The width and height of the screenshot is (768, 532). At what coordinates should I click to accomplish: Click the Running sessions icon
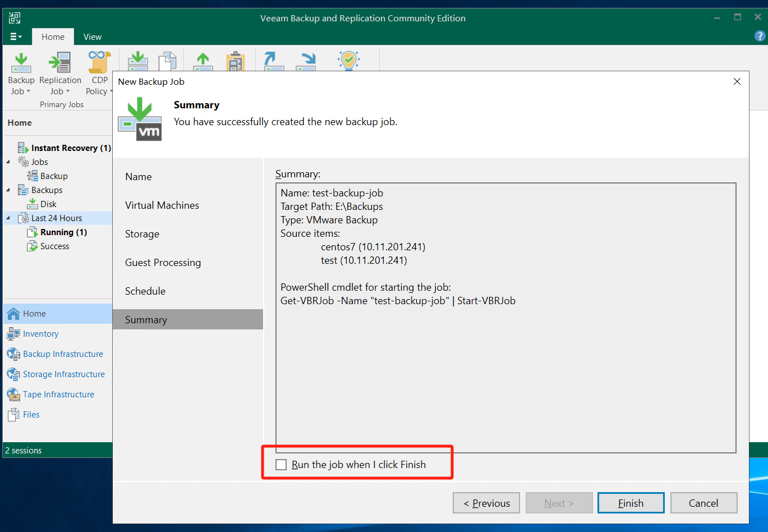coord(32,232)
